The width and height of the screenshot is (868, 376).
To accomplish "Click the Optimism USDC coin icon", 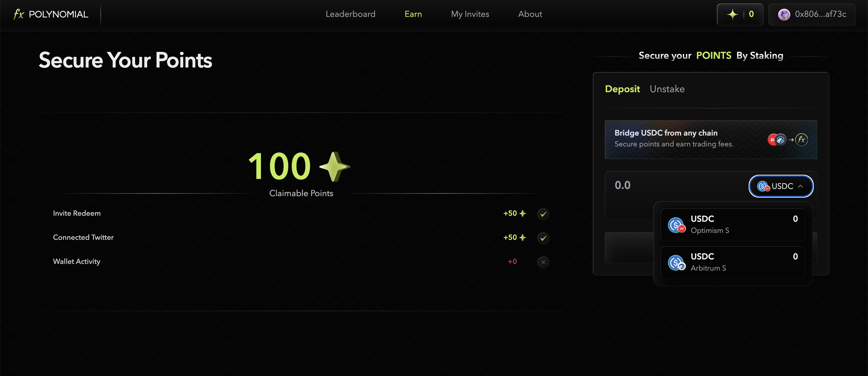I will pyautogui.click(x=676, y=225).
